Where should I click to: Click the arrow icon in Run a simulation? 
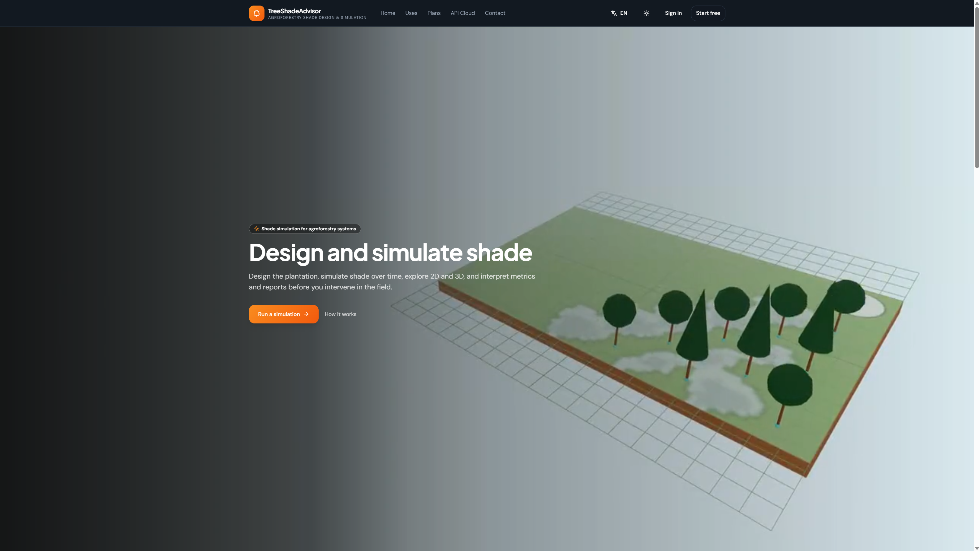306,314
